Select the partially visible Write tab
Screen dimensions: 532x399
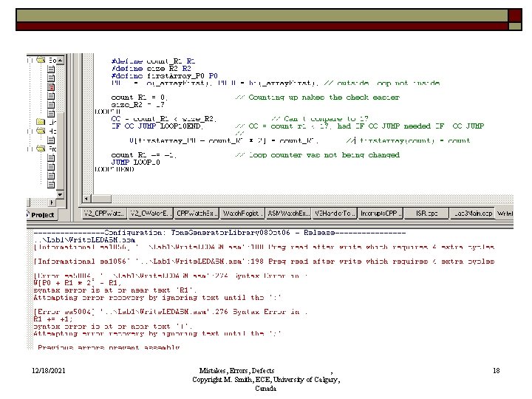point(505,214)
